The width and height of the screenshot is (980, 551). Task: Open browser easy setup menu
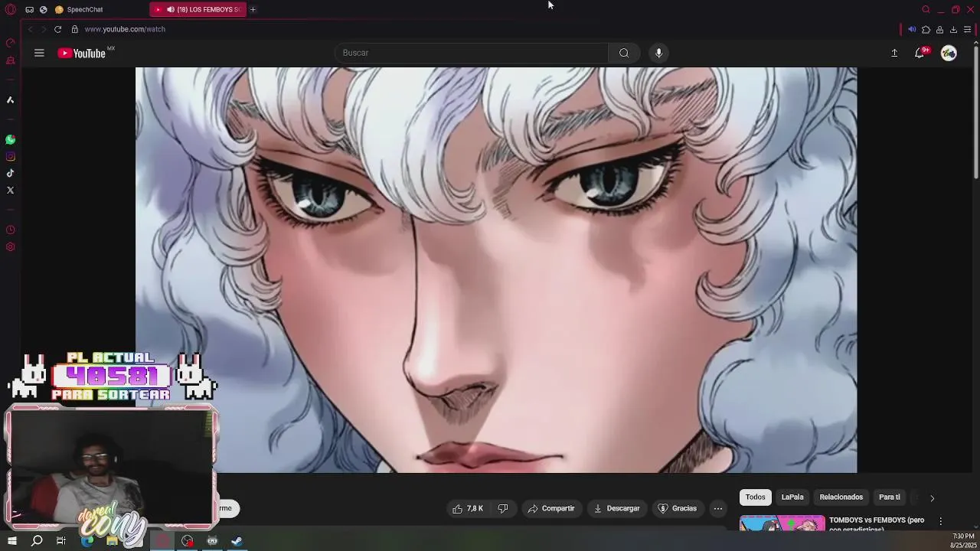[x=967, y=30]
